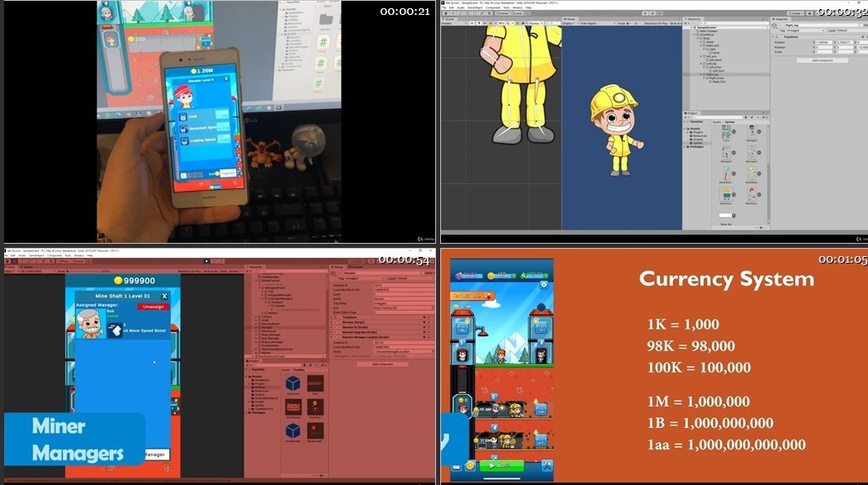Open the Assets menu in rig Unity window
This screenshot has height=485, width=868.
click(x=461, y=7)
